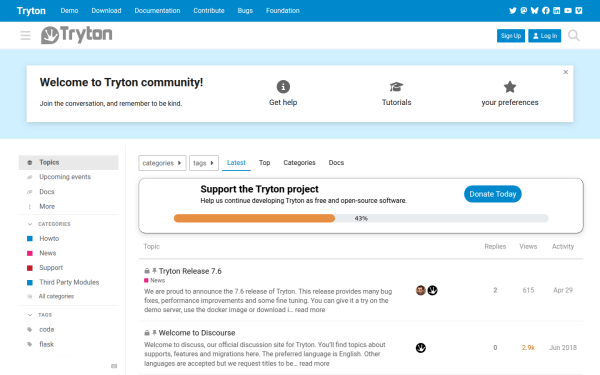This screenshot has width=600, height=375.
Task: Click read more on Welcome to Discourse excerpt
Action: click(x=314, y=364)
